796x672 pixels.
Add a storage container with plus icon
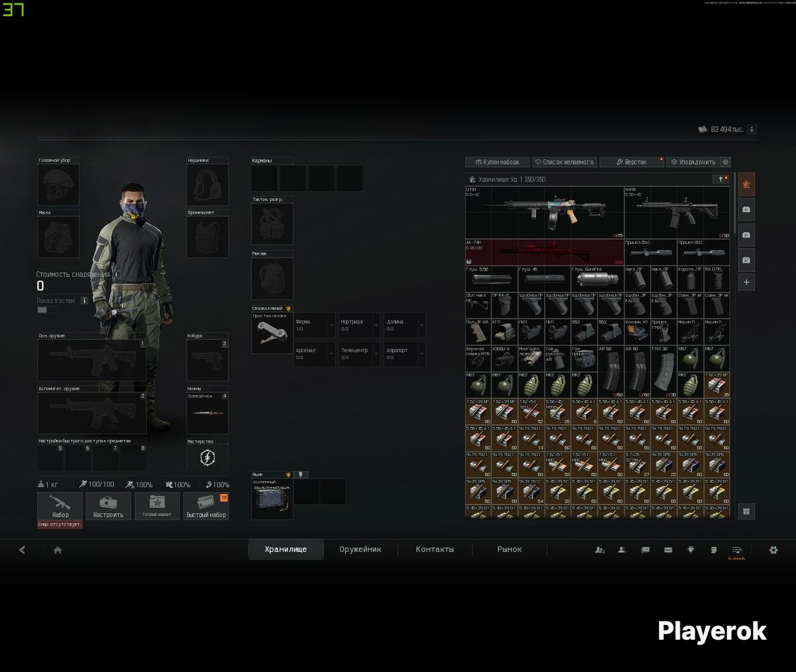(x=746, y=282)
